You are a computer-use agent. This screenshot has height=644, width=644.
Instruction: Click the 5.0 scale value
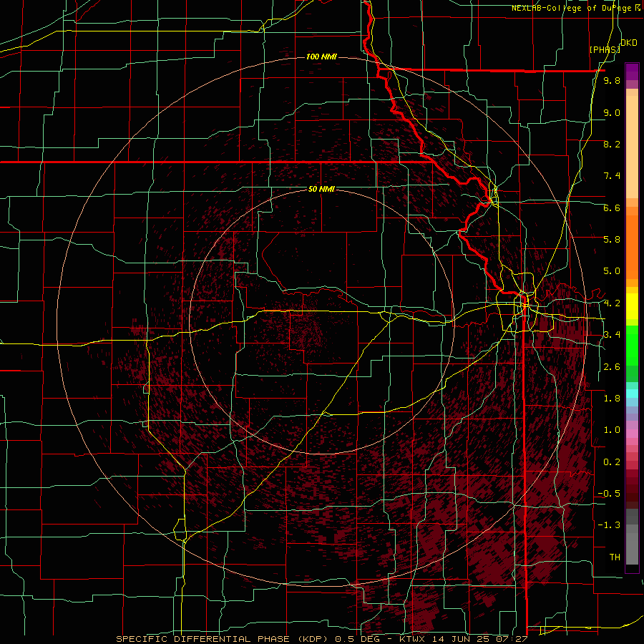612,271
